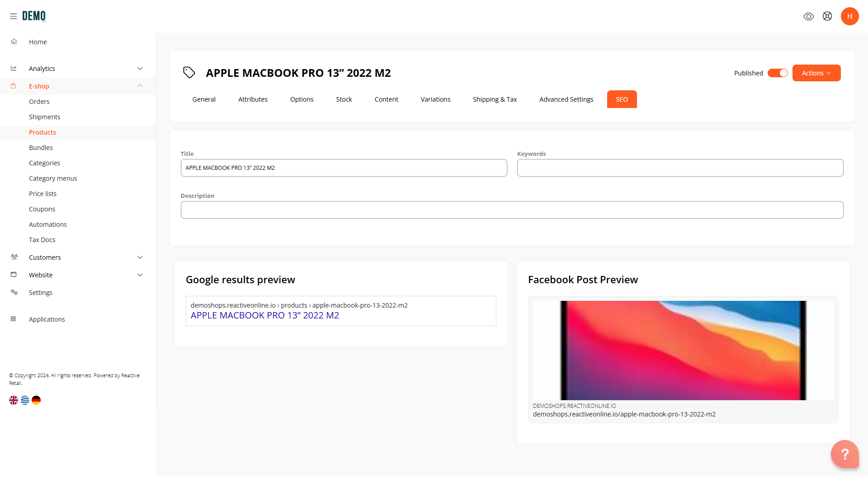Switch to the Variations tab

coord(435,99)
